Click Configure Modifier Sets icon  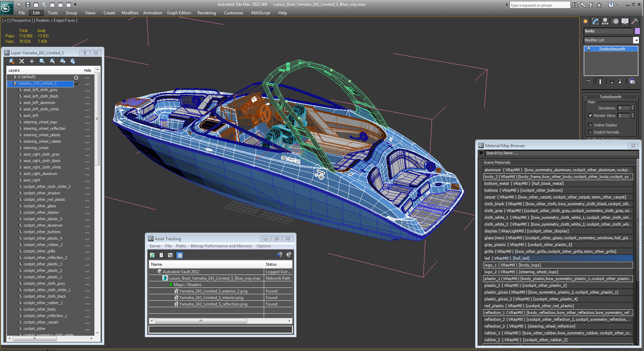[x=632, y=82]
